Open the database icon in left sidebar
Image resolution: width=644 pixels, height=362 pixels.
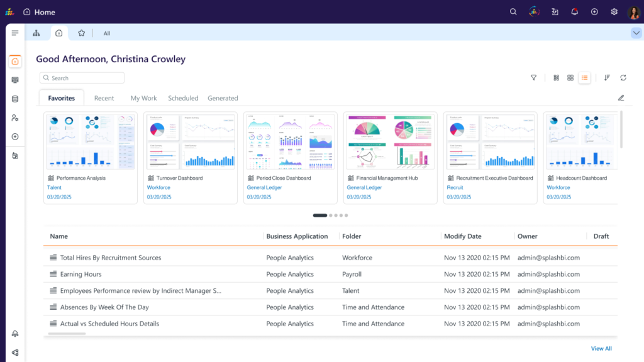pos(15,99)
